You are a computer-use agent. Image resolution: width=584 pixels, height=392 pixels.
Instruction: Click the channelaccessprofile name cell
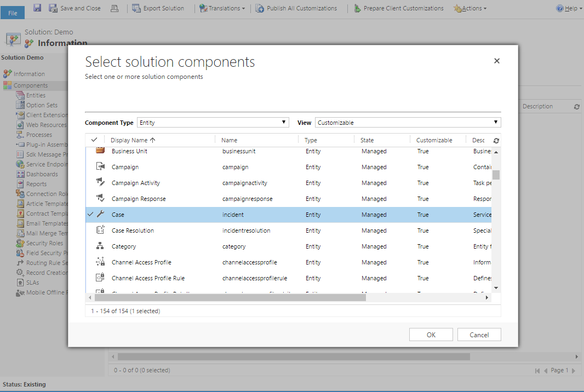pos(249,262)
